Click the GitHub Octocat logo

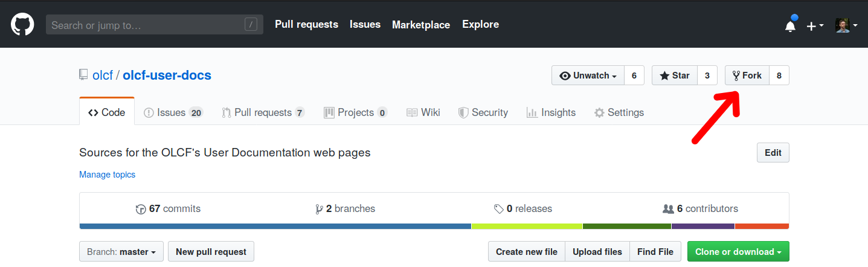click(x=23, y=25)
